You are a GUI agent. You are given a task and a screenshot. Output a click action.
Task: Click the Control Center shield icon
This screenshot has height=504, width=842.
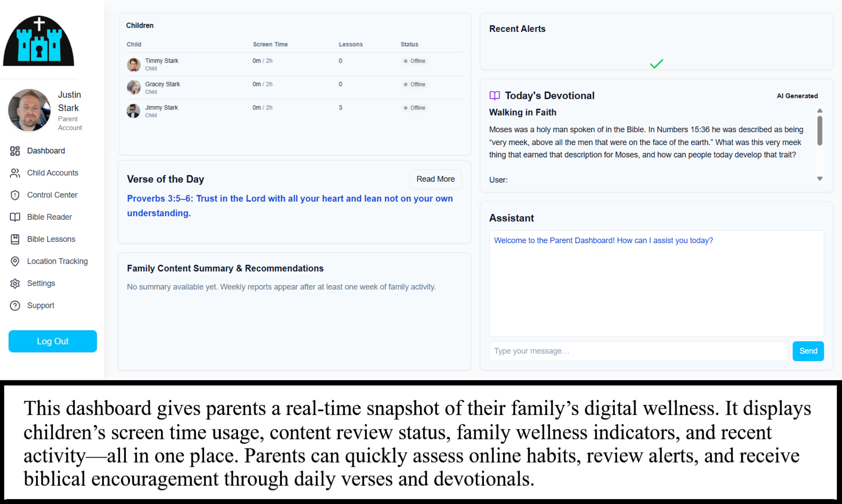[15, 195]
